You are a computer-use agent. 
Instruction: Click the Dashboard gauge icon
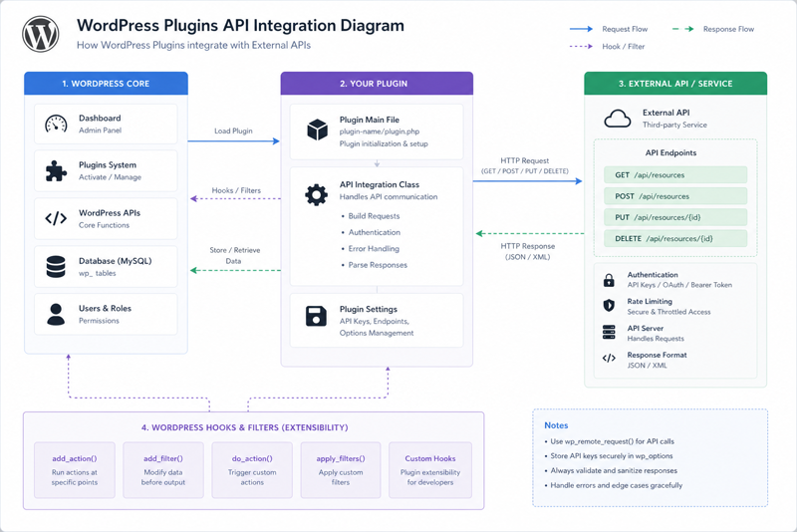[56, 124]
